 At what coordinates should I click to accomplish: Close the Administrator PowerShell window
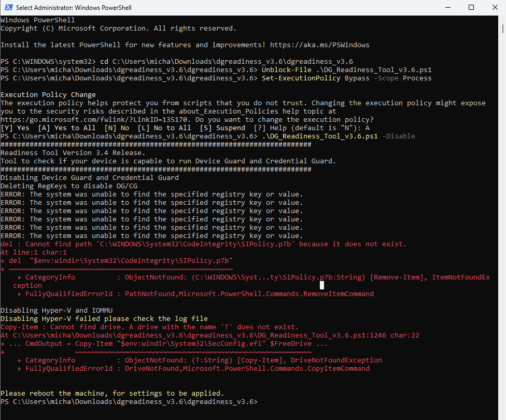point(495,7)
